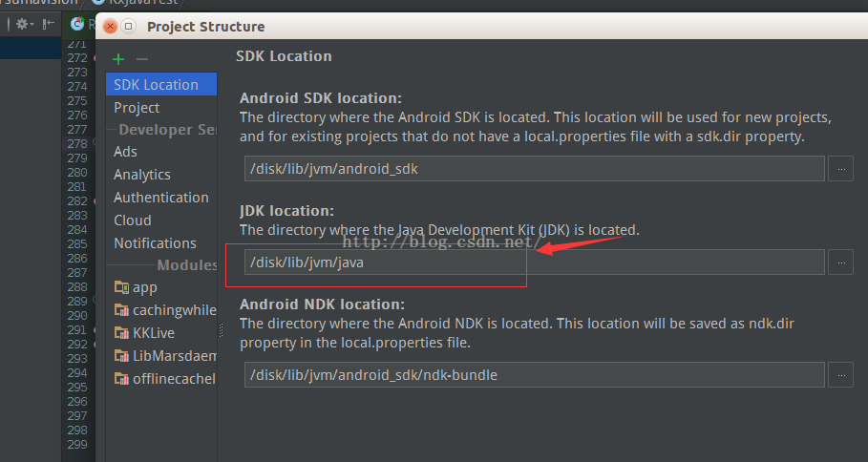Click the minus remove module icon

(142, 59)
